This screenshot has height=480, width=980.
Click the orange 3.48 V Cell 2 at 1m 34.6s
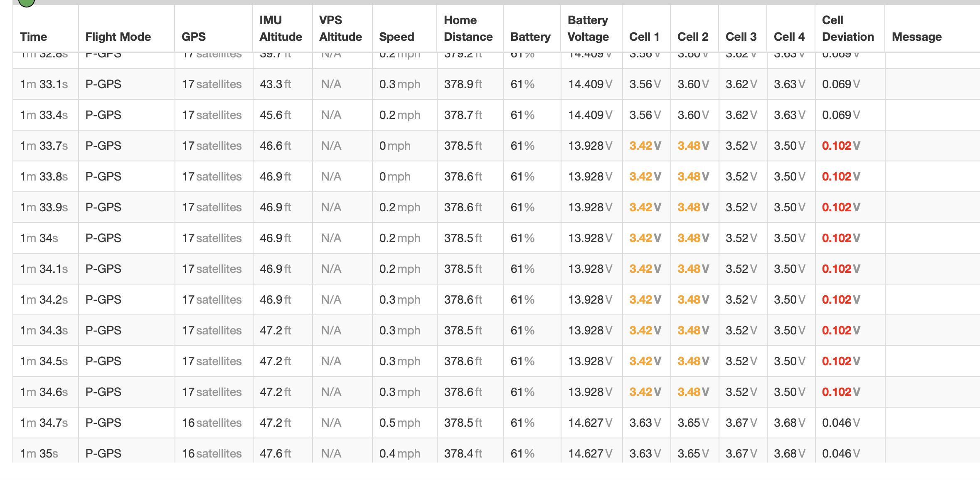(x=694, y=392)
